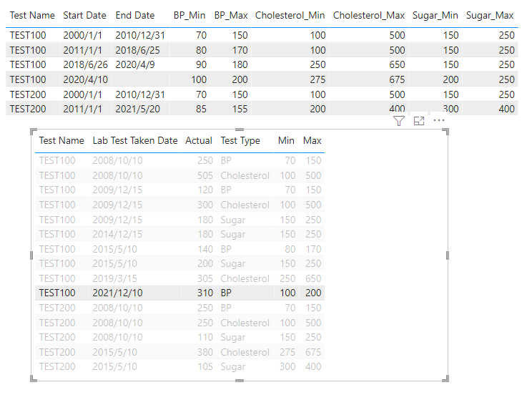Select Actual value 120 cell

point(205,190)
